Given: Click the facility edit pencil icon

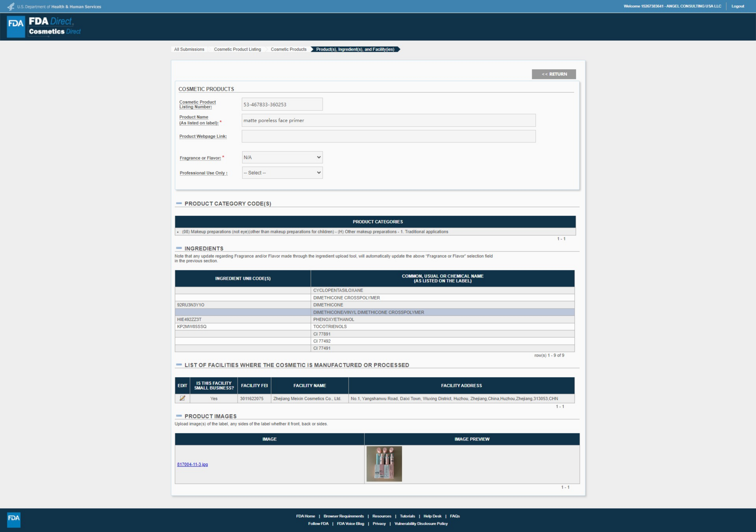Looking at the screenshot, I should (182, 398).
